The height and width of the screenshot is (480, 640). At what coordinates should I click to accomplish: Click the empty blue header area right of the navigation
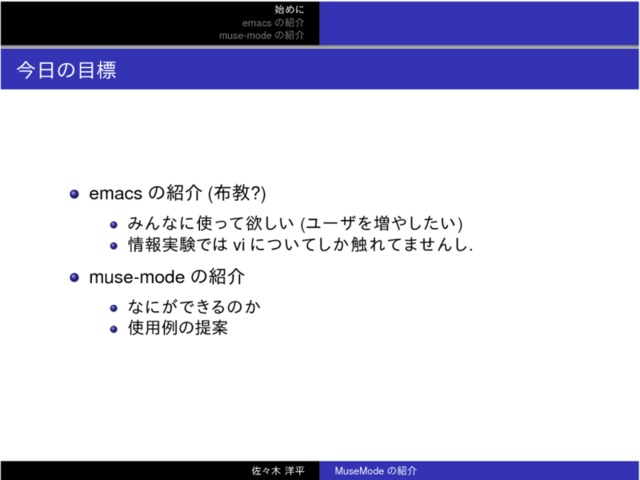pyautogui.click(x=480, y=23)
